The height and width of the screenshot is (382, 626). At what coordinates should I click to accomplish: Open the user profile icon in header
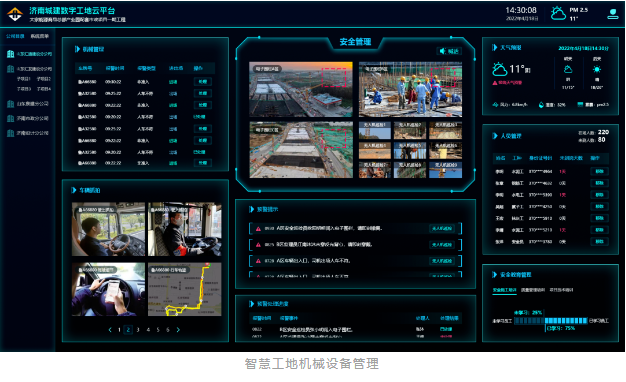pos(612,14)
